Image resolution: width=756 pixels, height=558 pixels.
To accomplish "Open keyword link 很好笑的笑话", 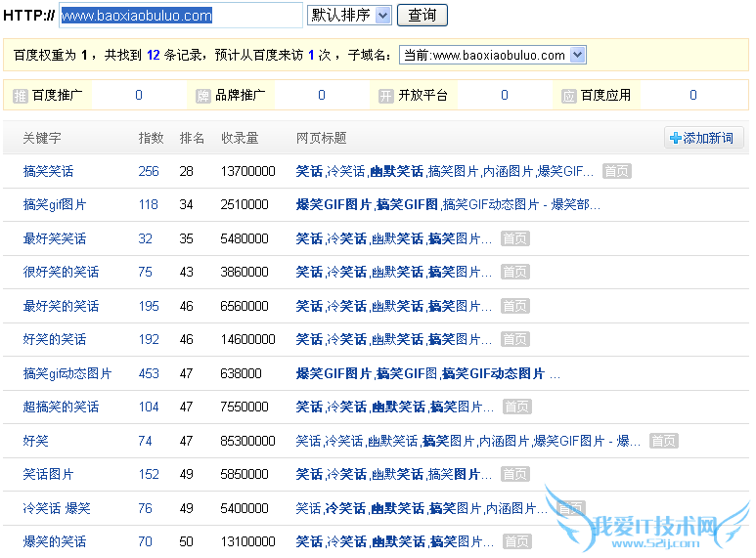I will coord(61,273).
